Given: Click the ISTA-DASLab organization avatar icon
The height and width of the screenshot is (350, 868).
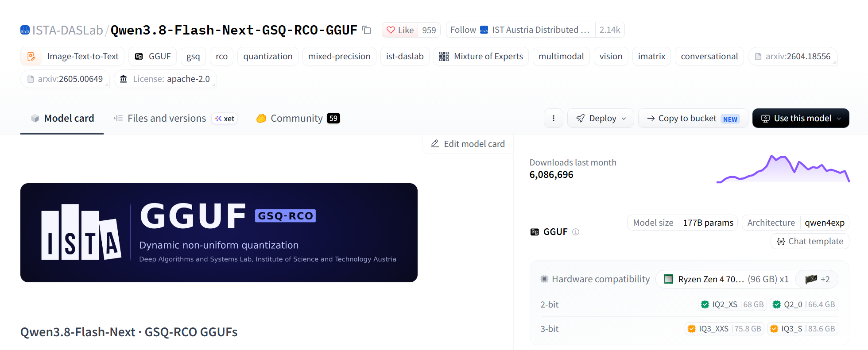Looking at the screenshot, I should coord(25,30).
